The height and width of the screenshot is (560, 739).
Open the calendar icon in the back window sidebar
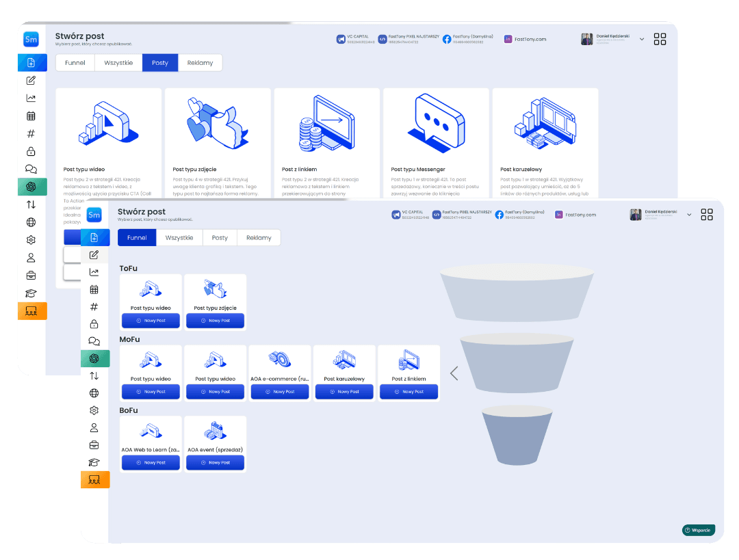click(31, 116)
